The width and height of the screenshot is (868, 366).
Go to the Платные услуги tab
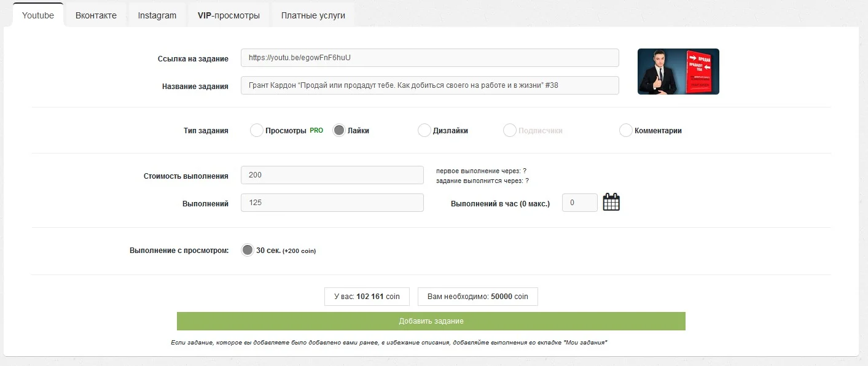coord(313,15)
